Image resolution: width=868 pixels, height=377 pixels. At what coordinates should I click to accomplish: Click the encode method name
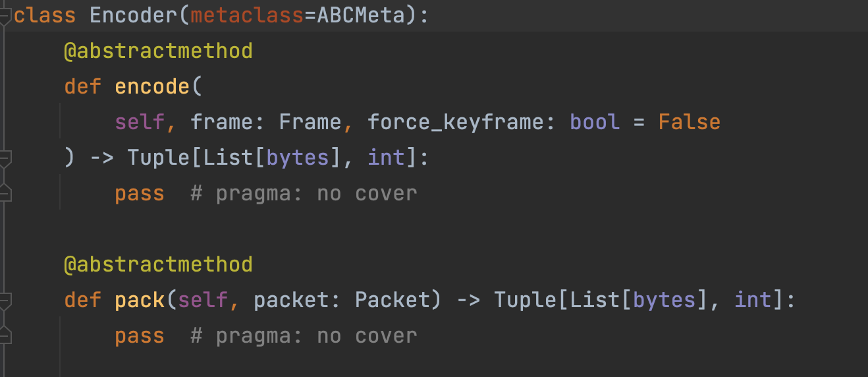152,86
